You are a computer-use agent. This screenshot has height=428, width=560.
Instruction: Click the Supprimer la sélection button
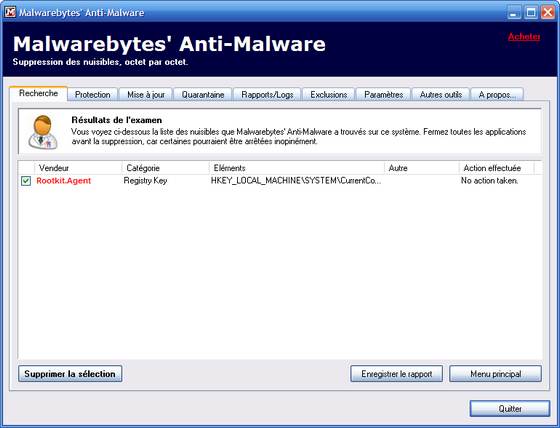pyautogui.click(x=70, y=374)
